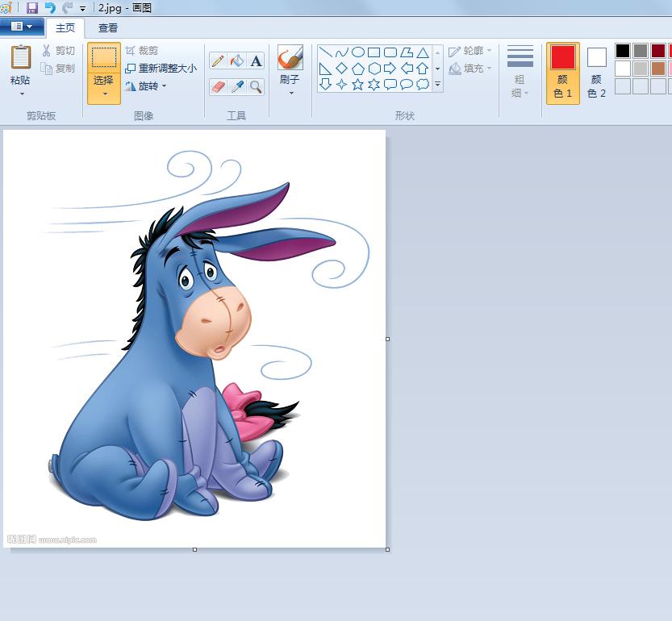Select the Text tool
This screenshot has width=672, height=621.
point(256,61)
